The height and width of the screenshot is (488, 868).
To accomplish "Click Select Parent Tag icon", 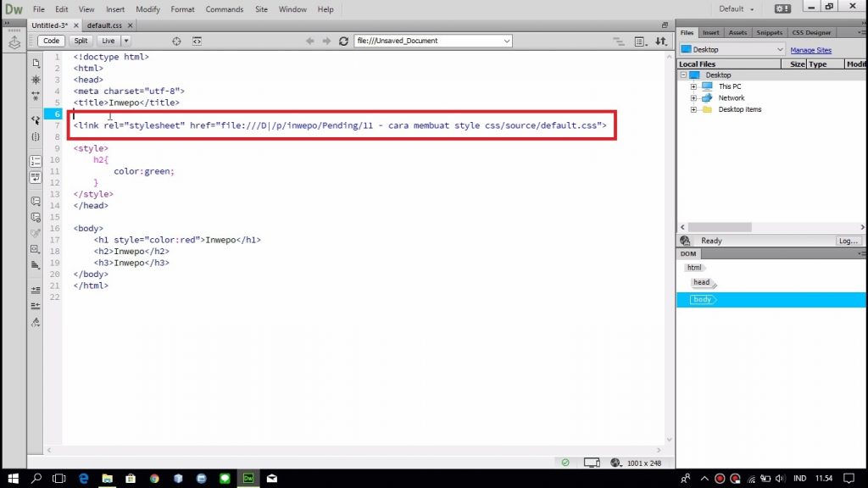I will 36,120.
